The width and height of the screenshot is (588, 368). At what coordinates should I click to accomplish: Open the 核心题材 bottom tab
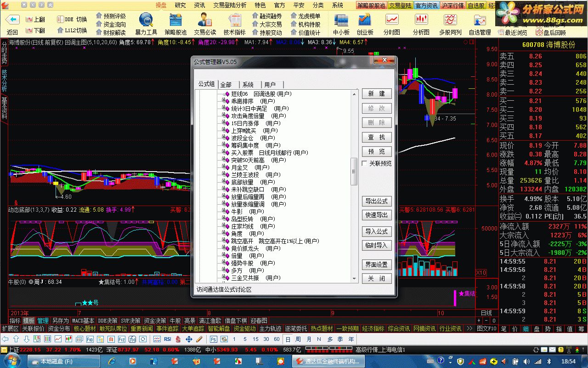[x=85, y=328]
